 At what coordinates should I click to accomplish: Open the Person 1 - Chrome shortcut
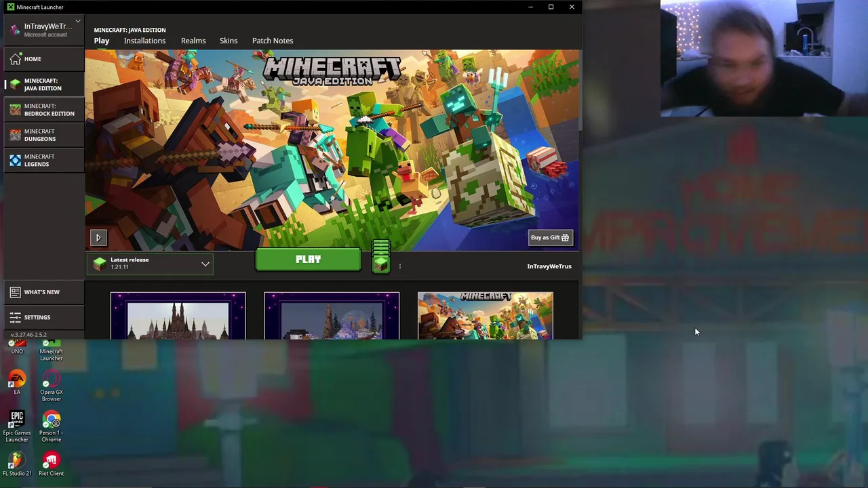point(51,426)
